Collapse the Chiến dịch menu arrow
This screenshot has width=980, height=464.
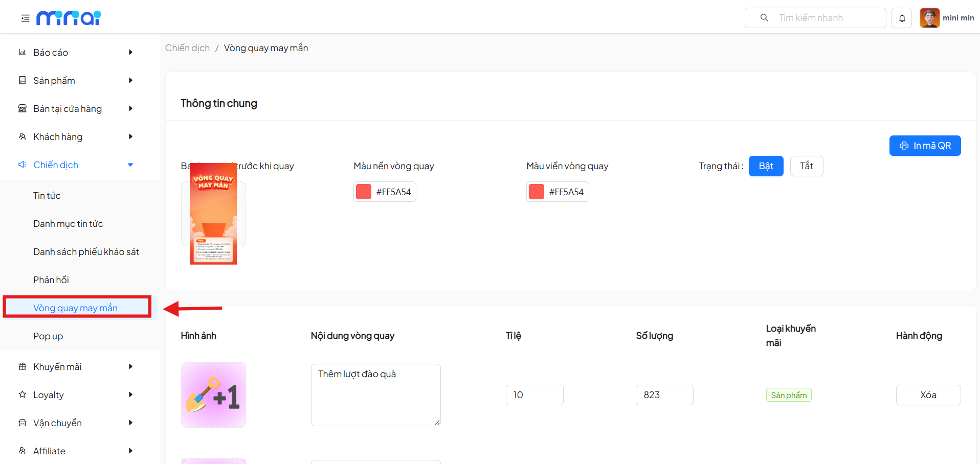[x=130, y=165]
